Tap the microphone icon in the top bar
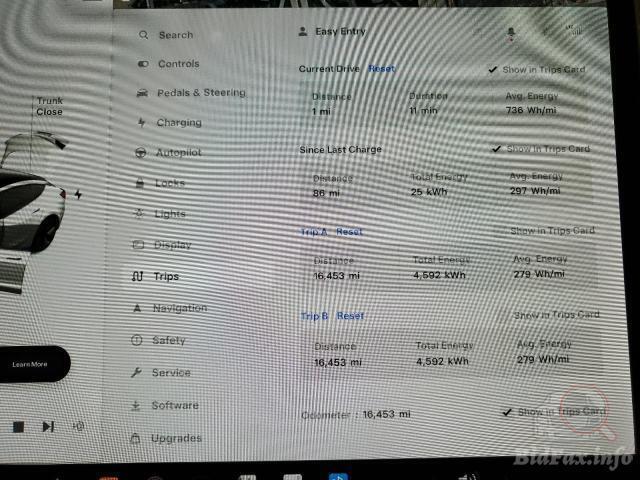The image size is (640, 480). point(511,33)
